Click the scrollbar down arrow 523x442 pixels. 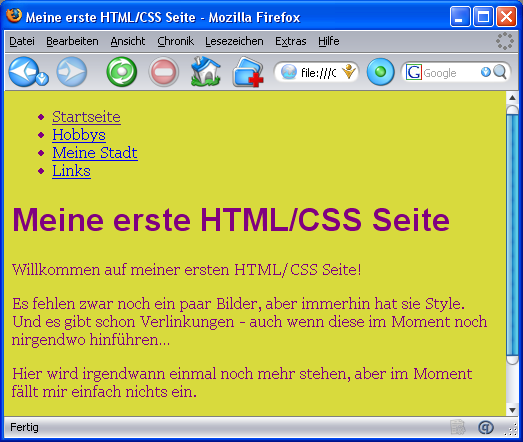click(x=512, y=410)
